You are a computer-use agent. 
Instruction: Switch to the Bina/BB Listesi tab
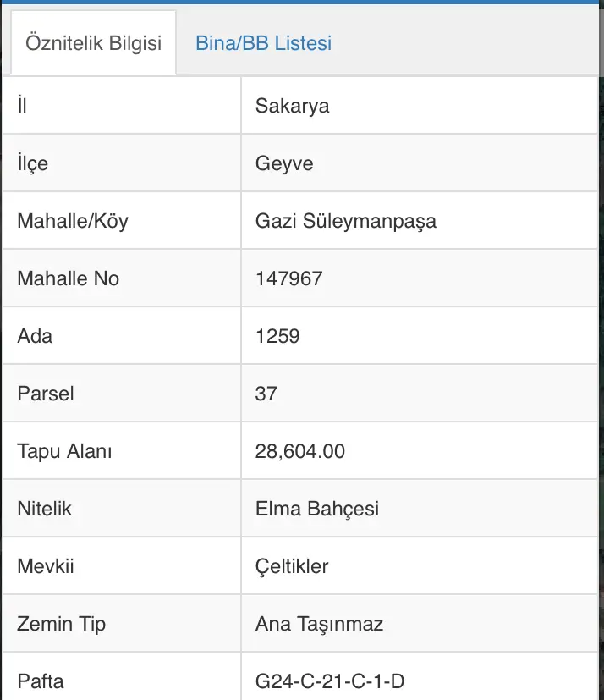click(x=263, y=43)
